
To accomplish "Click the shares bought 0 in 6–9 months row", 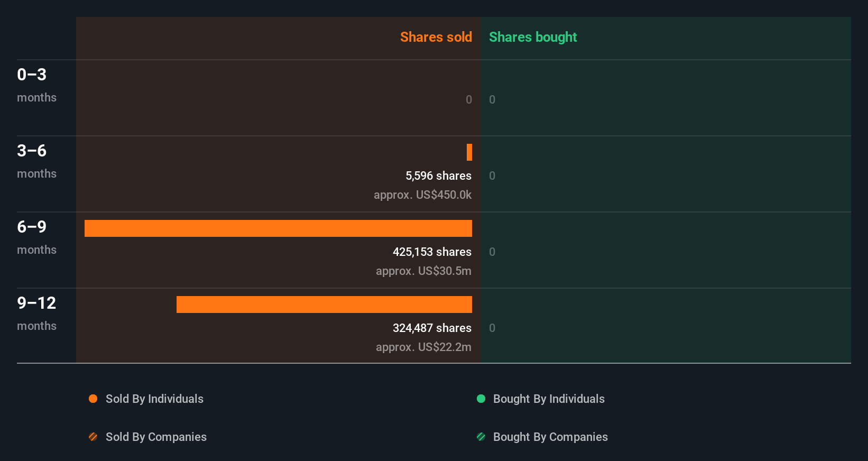I will (x=492, y=252).
